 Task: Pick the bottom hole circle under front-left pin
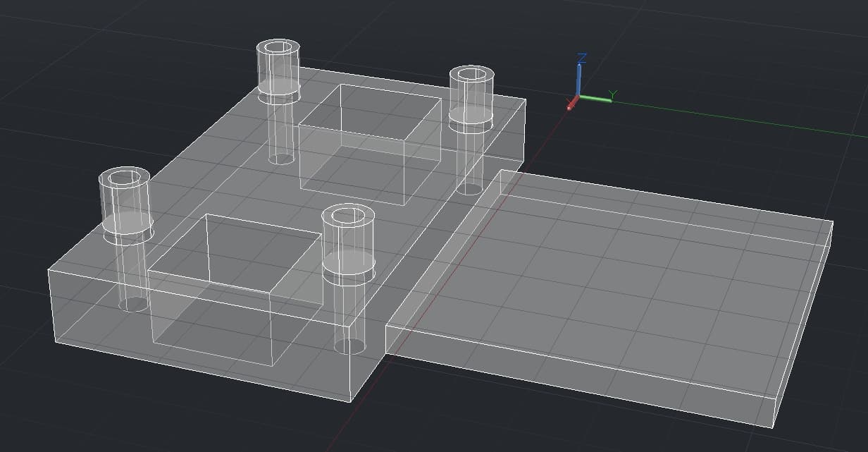click(x=134, y=304)
